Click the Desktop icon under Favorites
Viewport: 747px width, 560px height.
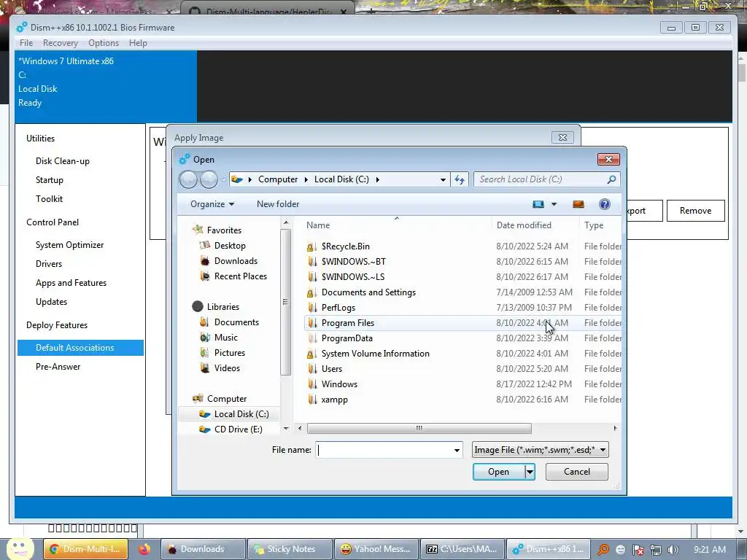pos(205,246)
